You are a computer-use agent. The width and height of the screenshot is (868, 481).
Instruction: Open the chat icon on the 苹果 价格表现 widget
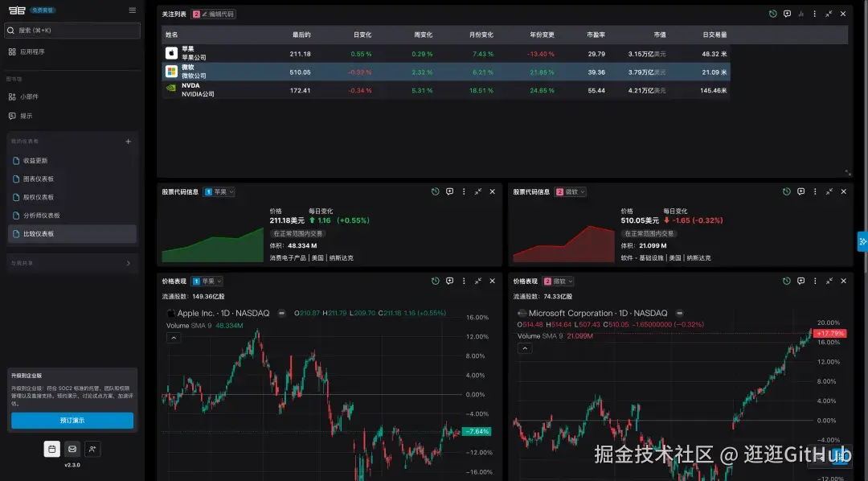point(449,281)
